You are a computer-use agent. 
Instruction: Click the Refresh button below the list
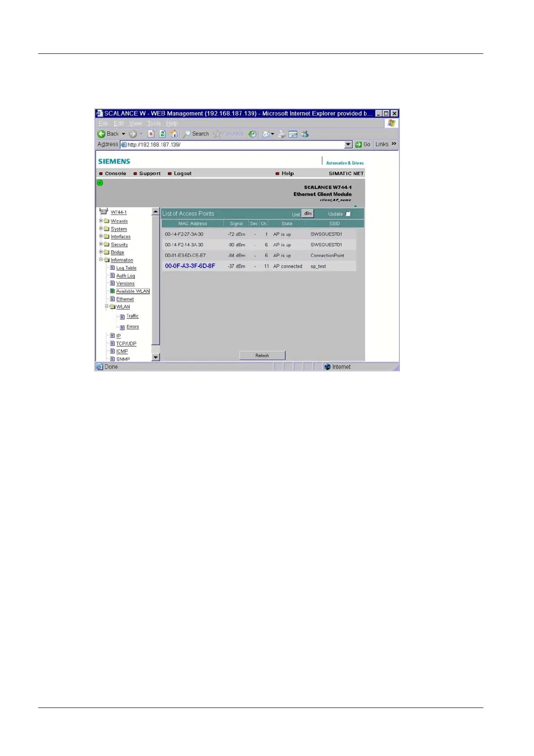tap(262, 356)
